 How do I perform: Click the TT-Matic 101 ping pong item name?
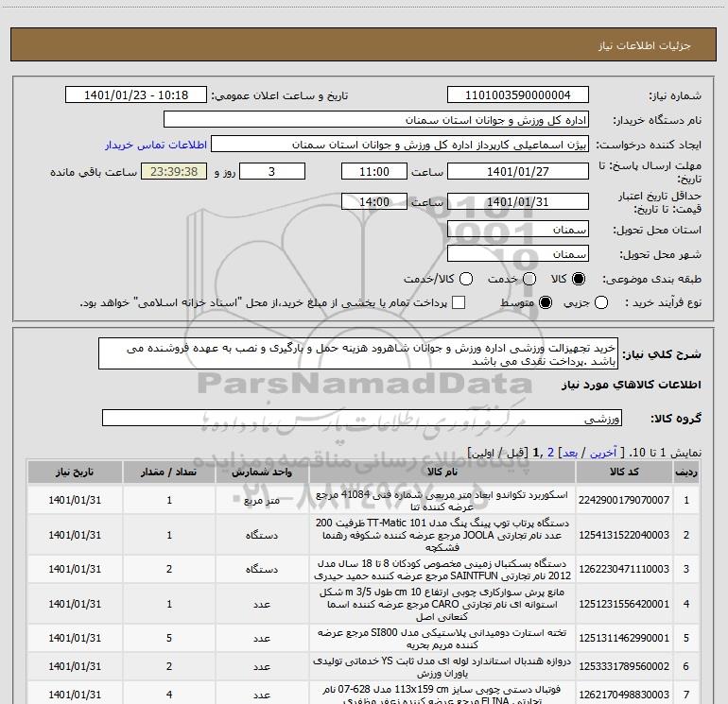coord(442,535)
